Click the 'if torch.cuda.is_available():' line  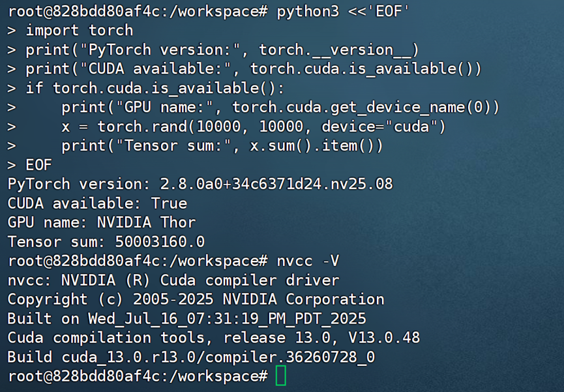point(155,88)
